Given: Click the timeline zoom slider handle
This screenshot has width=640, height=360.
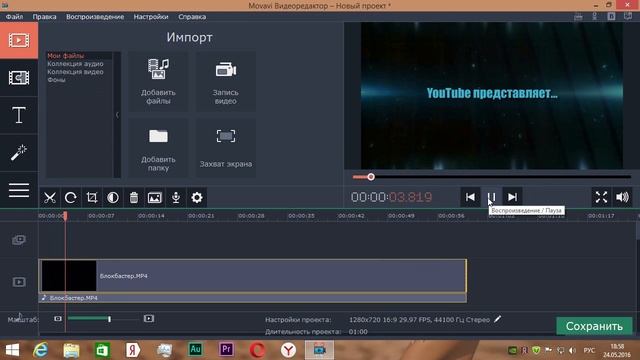Looking at the screenshot, I should tap(109, 319).
